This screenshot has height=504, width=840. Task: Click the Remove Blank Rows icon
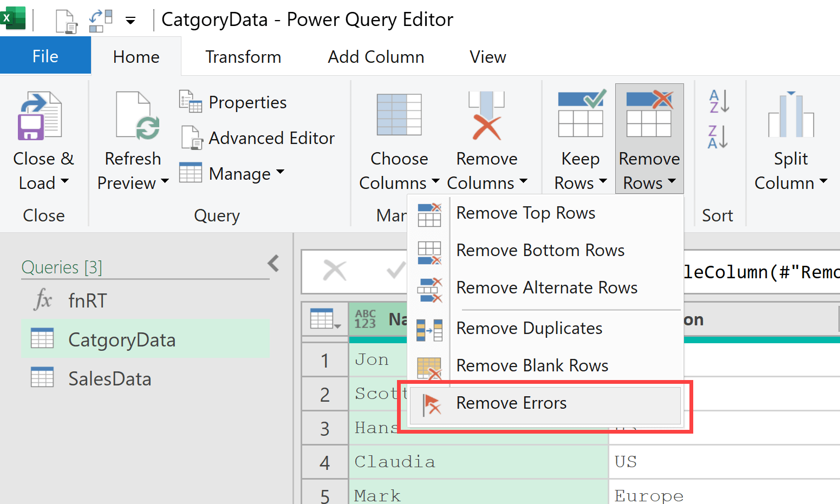point(429,368)
